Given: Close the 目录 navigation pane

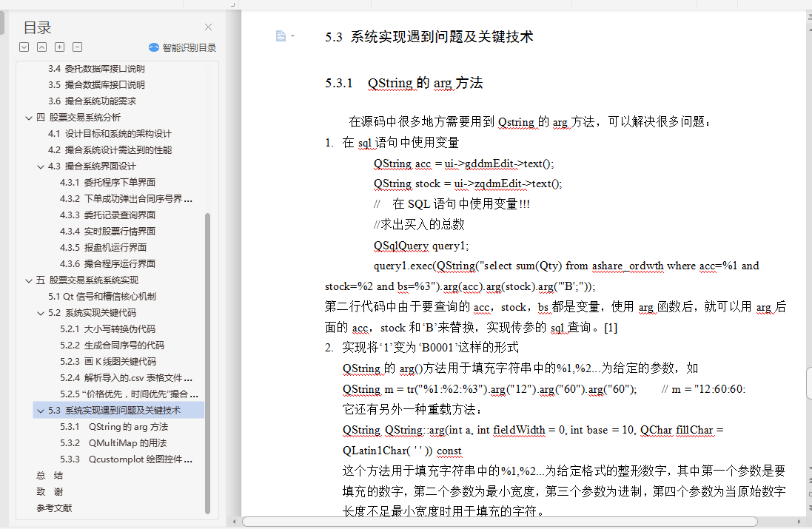Looking at the screenshot, I should point(208,27).
